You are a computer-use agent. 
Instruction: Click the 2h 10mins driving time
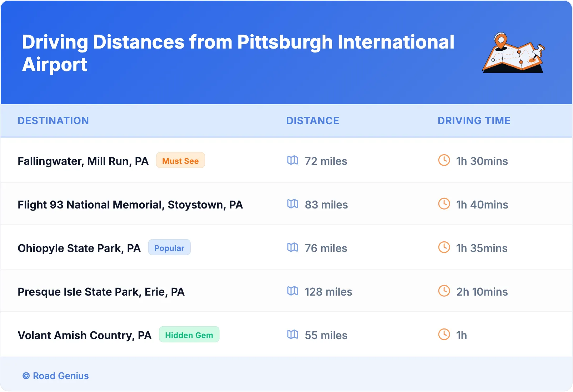(x=482, y=292)
